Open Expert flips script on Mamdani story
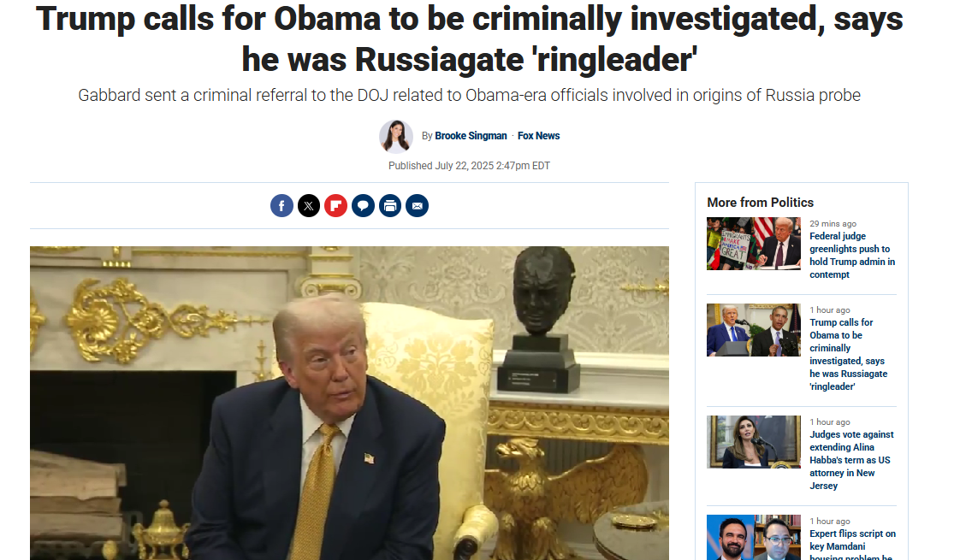 (852, 545)
